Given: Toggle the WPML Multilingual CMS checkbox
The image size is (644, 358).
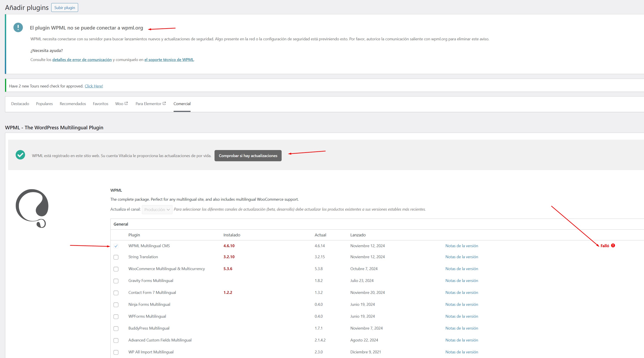Looking at the screenshot, I should tap(116, 246).
